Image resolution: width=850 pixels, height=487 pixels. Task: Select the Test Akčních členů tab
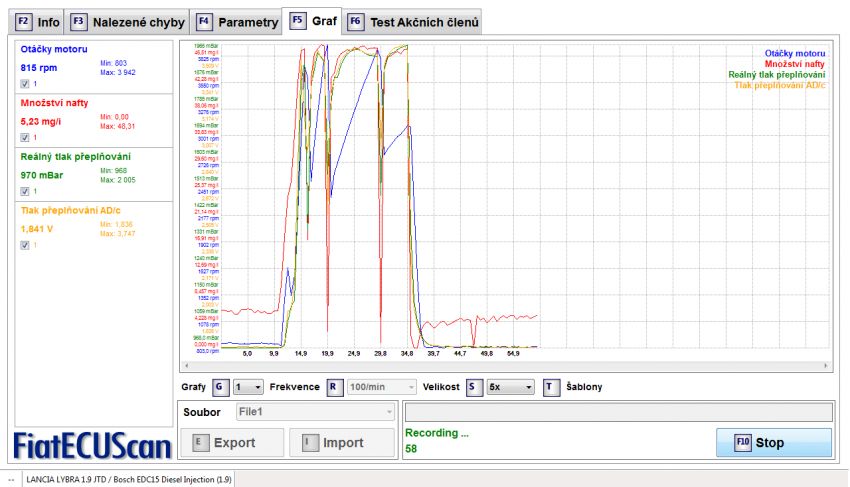[416, 21]
